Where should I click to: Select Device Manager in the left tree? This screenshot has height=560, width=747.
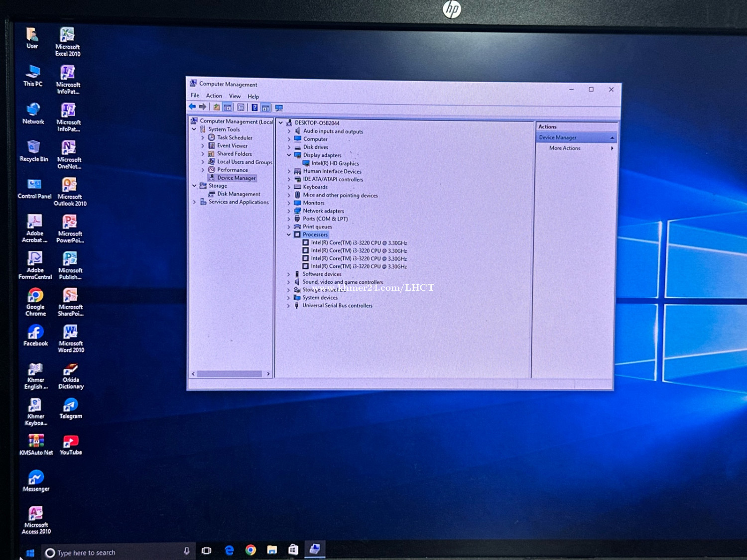coord(237,178)
